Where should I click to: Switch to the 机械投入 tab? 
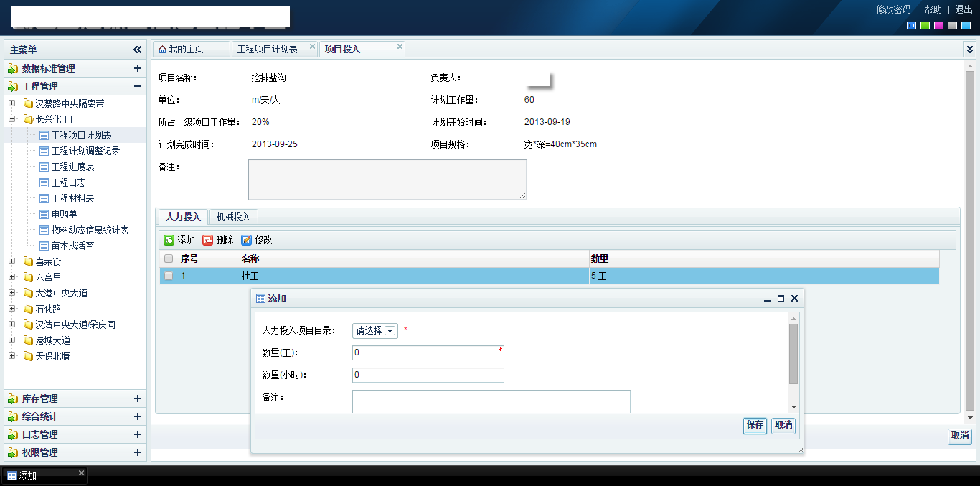click(x=233, y=217)
